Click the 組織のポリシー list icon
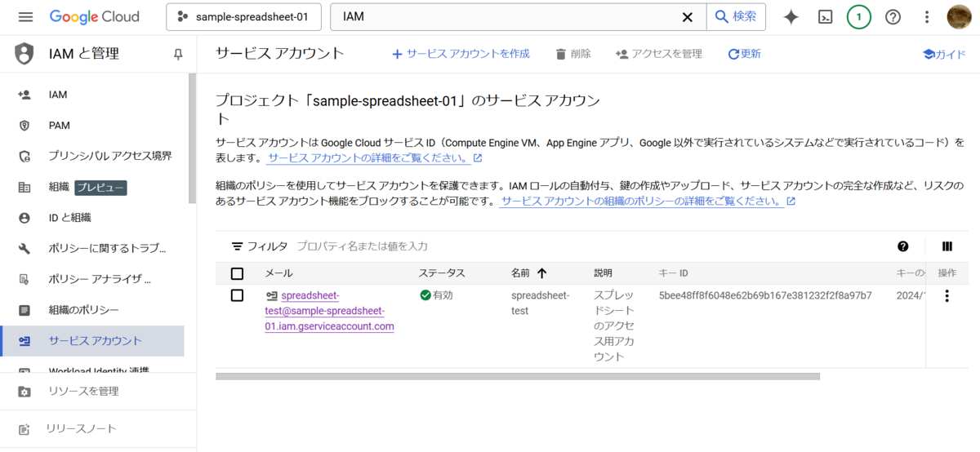The height and width of the screenshot is (452, 980). (24, 310)
